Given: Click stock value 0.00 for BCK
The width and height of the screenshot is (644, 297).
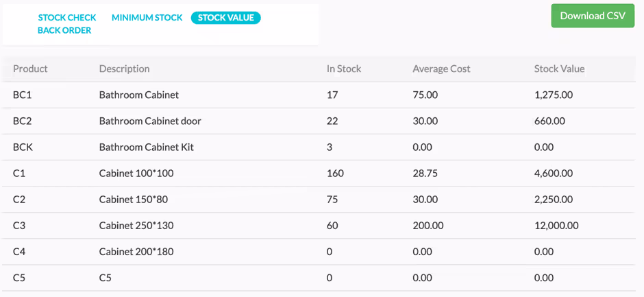Looking at the screenshot, I should pyautogui.click(x=544, y=147).
